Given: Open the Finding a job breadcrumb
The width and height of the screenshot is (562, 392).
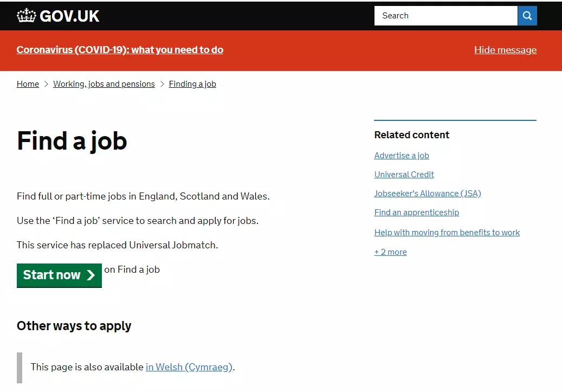Looking at the screenshot, I should [x=192, y=84].
